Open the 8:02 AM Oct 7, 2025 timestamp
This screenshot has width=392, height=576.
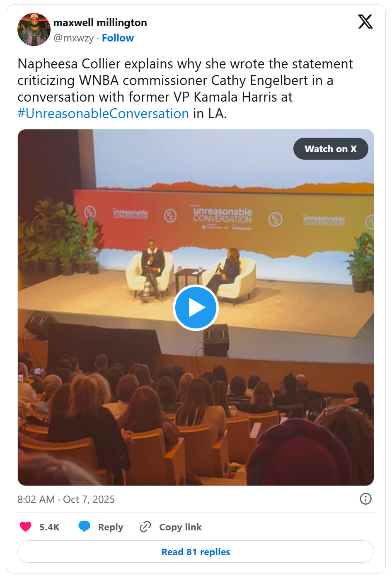click(x=66, y=499)
